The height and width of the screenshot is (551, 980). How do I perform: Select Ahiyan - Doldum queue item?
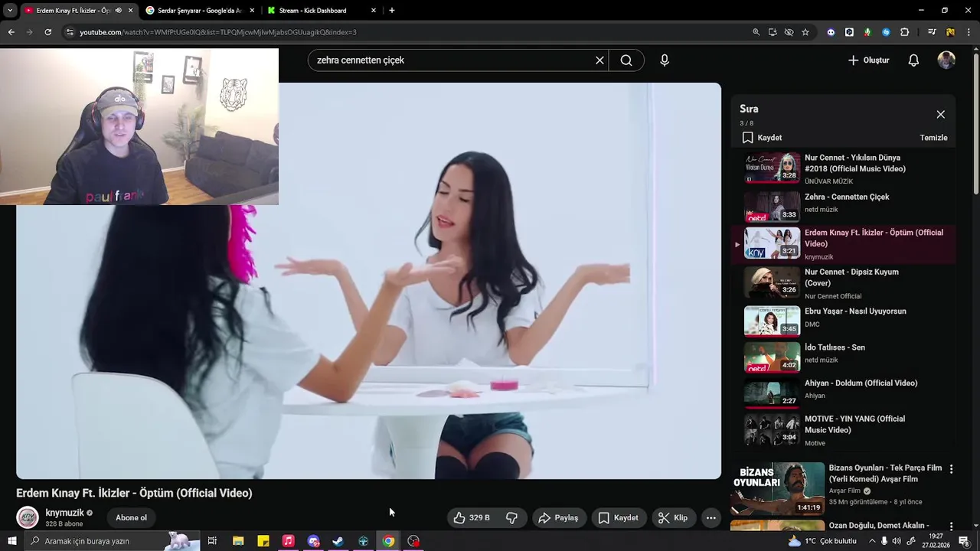pos(844,393)
